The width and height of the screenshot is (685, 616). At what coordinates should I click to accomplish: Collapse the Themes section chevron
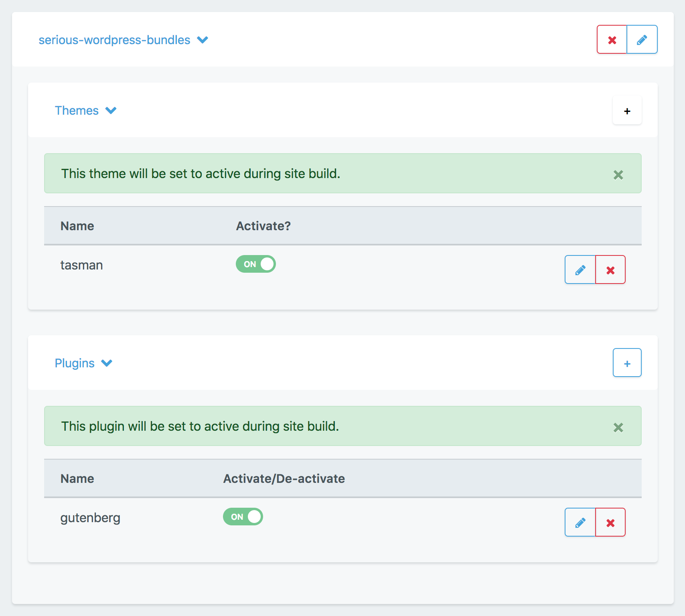(111, 110)
